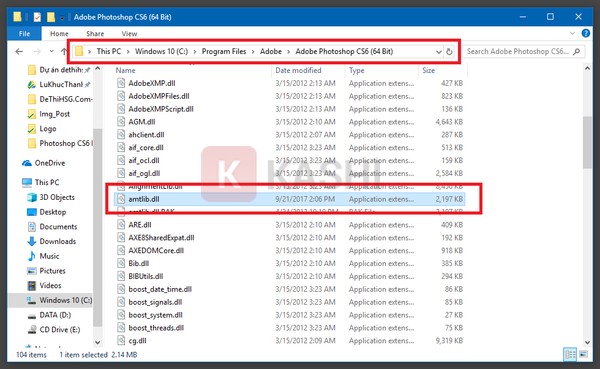Open the File ribbon tab
Viewport: 600px width, 369px height.
point(24,34)
